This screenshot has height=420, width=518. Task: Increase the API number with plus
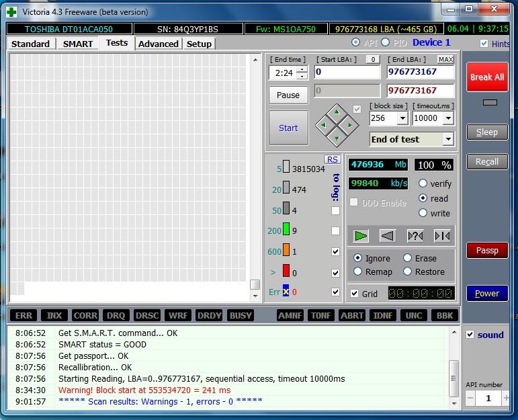(x=506, y=398)
